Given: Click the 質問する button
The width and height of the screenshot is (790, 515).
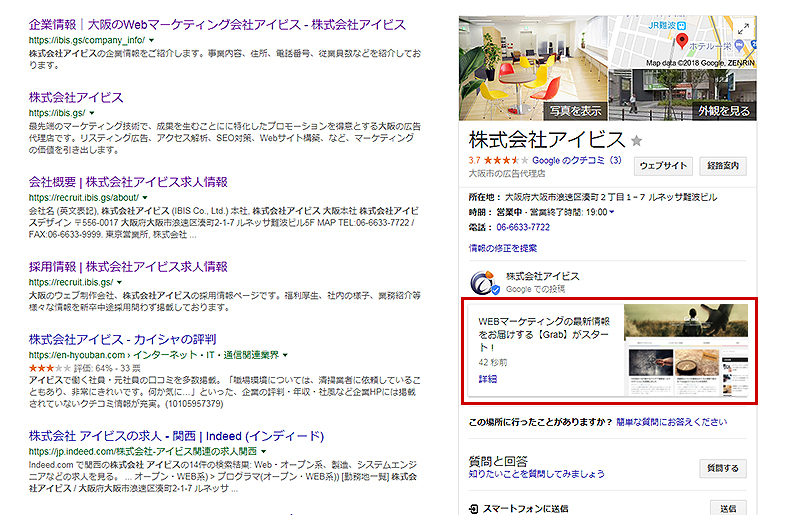Looking at the screenshot, I should [723, 468].
